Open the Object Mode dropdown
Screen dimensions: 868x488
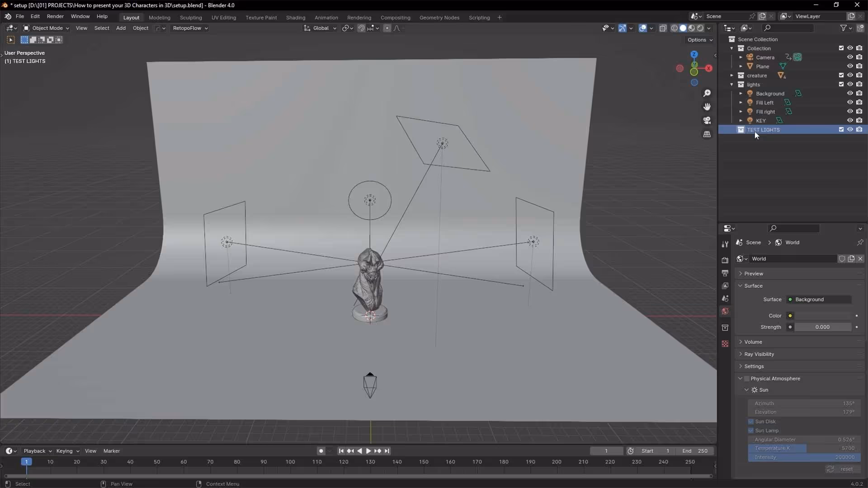point(46,28)
